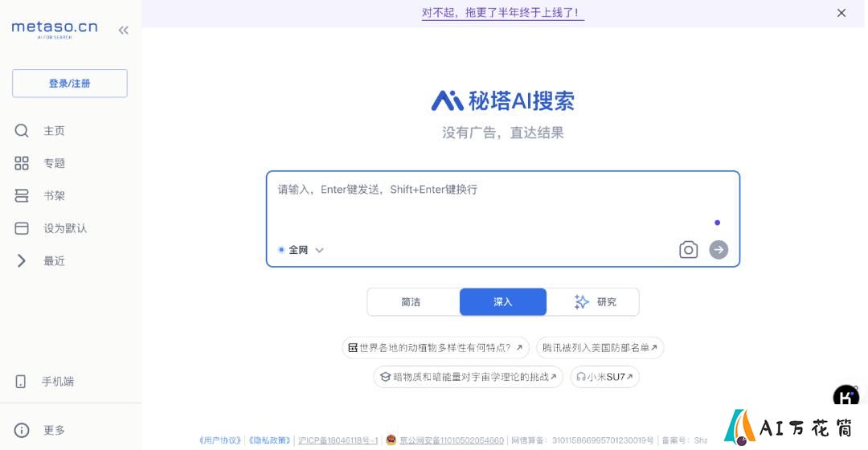Open 更多 info icon
868x450 pixels.
tap(22, 430)
